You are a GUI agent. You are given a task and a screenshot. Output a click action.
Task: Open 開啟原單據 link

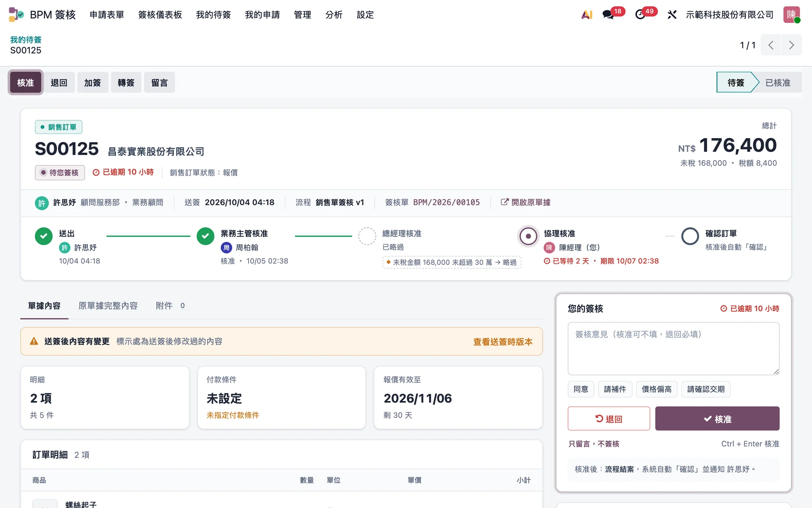(x=526, y=202)
